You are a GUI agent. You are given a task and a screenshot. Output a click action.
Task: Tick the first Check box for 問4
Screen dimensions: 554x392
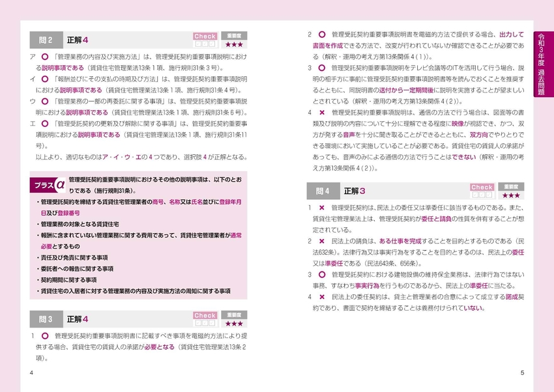(475, 195)
